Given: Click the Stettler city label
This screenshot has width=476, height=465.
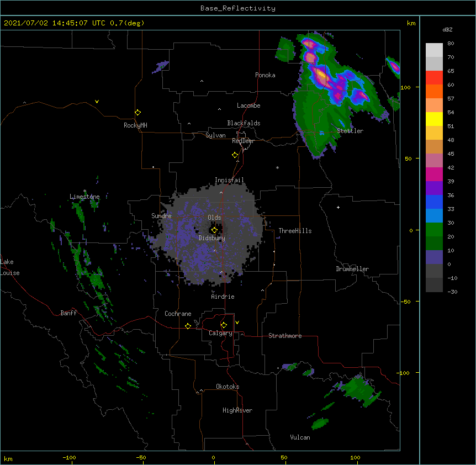Looking at the screenshot, I should pos(350,131).
